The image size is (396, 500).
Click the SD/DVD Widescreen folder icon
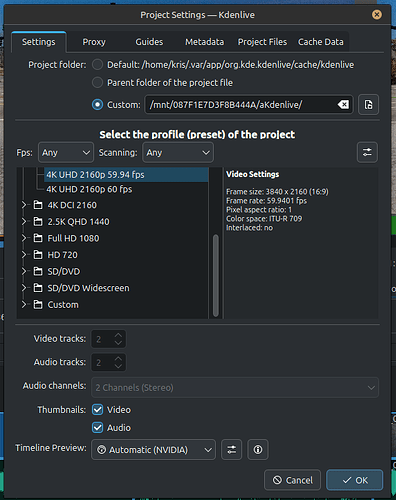click(38, 288)
